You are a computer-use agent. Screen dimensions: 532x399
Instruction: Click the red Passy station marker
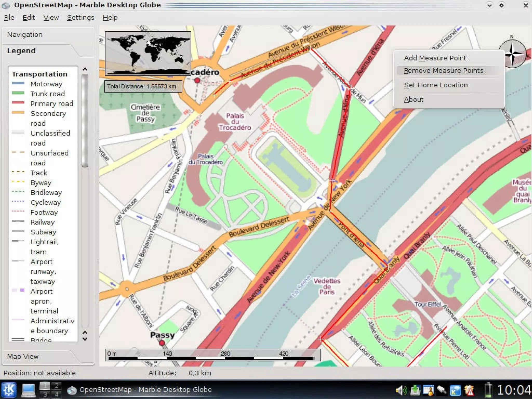pyautogui.click(x=162, y=343)
